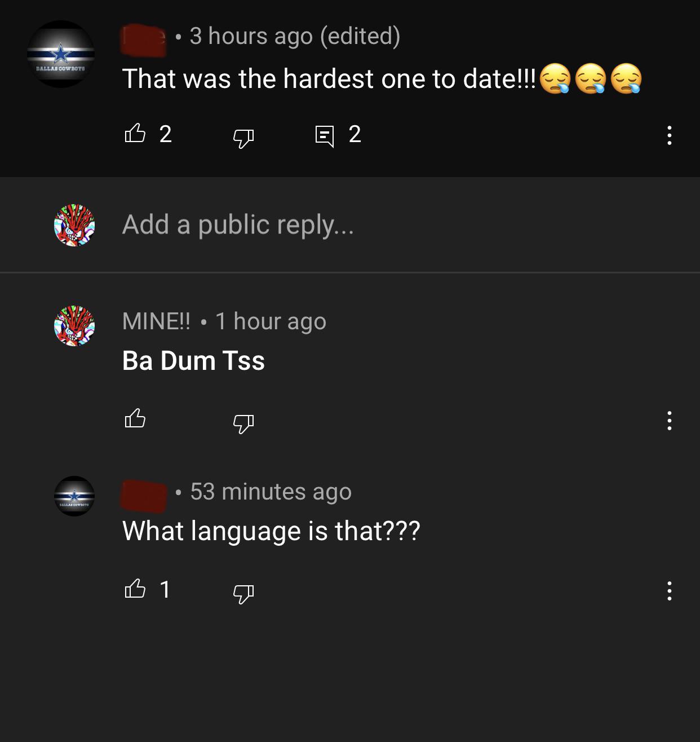This screenshot has width=700, height=742.
Task: Dislike the 'hardest one to date' comment
Action: click(243, 136)
